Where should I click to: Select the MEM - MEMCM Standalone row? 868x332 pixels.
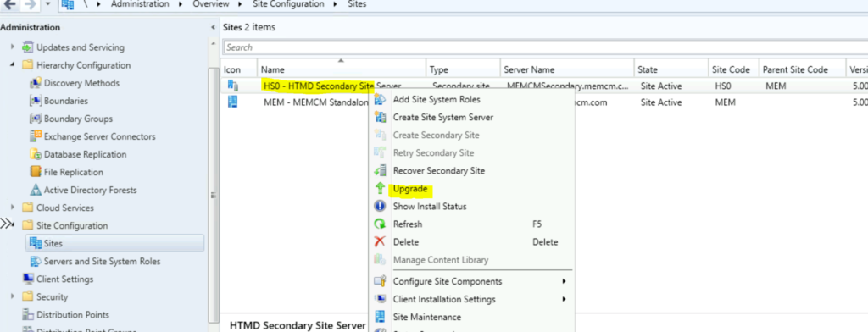[x=543, y=102]
